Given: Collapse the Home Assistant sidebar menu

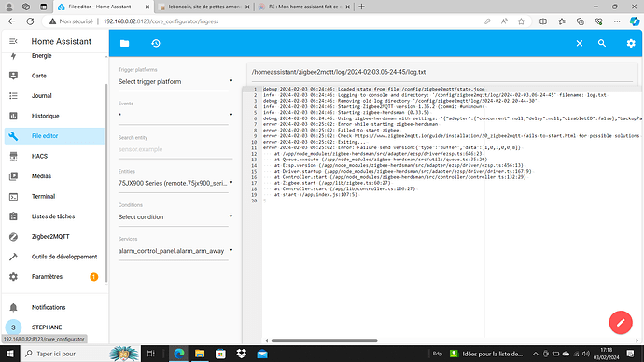Looking at the screenshot, I should coord(13,41).
